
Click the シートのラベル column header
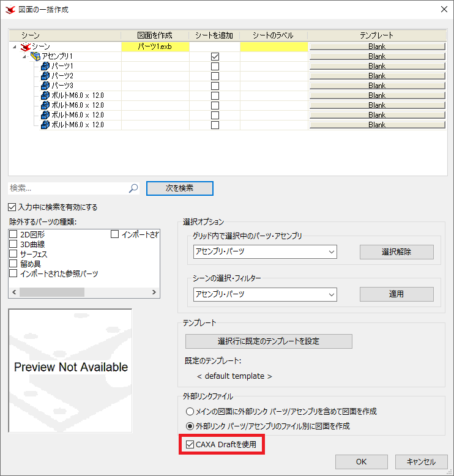point(274,35)
